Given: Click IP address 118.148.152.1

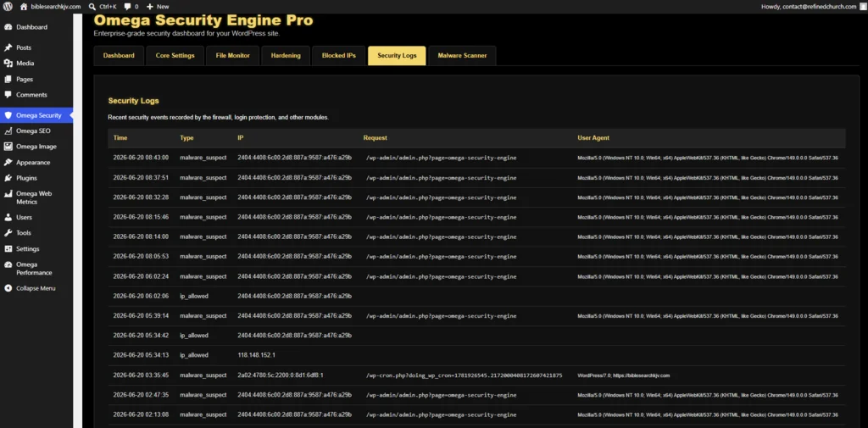Looking at the screenshot, I should click(x=256, y=355).
